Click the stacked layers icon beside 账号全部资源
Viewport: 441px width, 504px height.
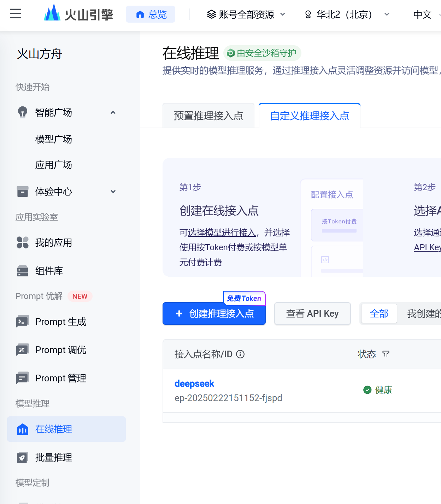point(211,14)
